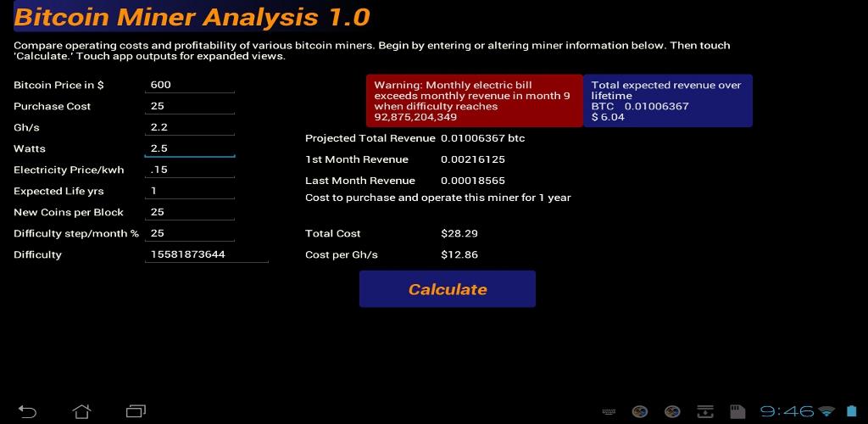Tap the Android home icon

pos(82,410)
